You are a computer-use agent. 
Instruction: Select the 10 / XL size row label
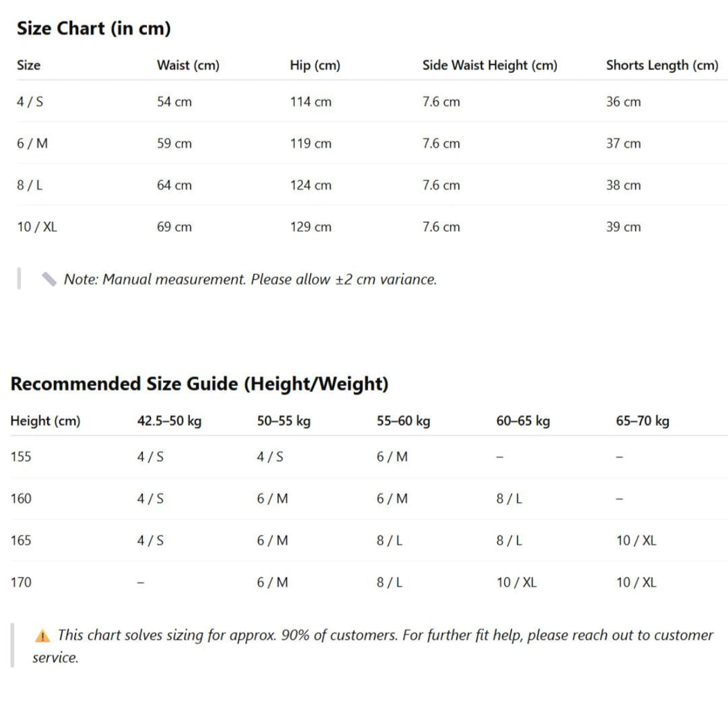tap(37, 227)
